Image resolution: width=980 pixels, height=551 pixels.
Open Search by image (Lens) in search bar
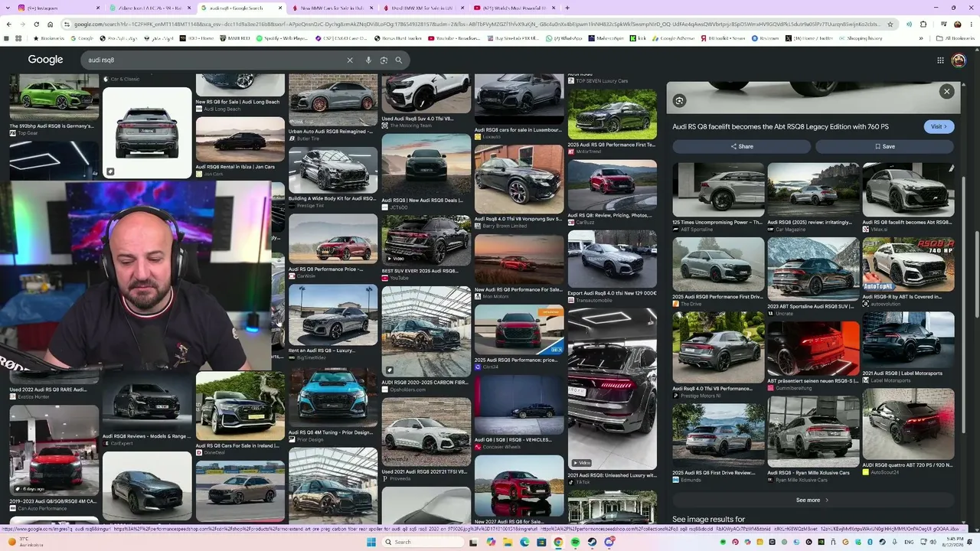[x=384, y=60]
